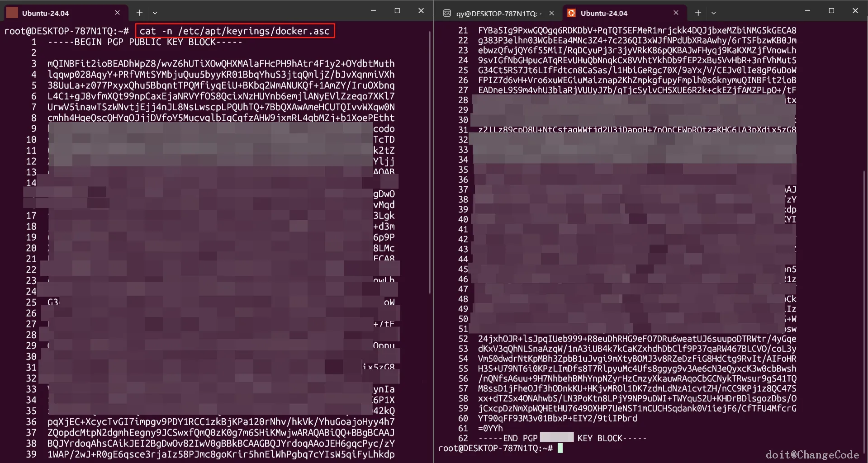Minimize the right terminal window
The image size is (868, 463).
807,10
